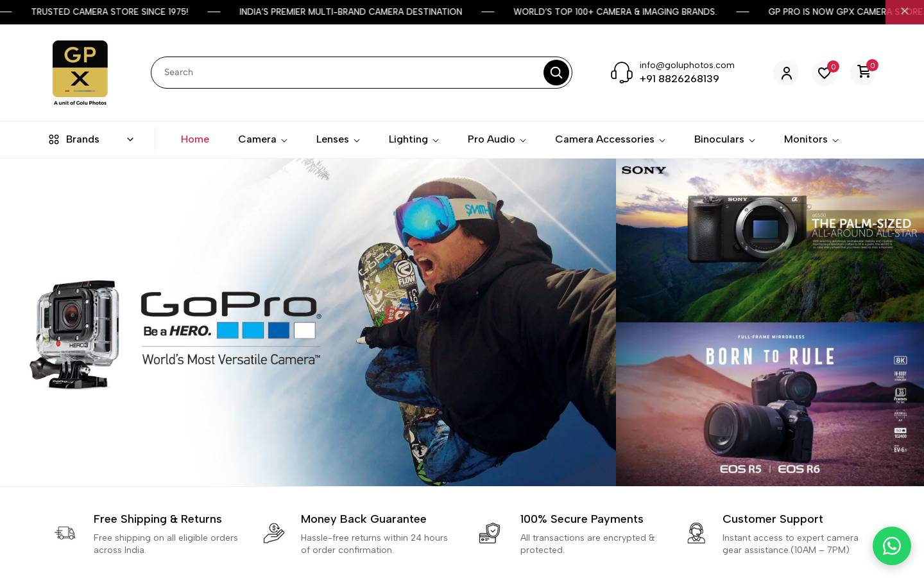924x578 pixels.
Task: Go to the Home menu item
Action: pos(195,139)
